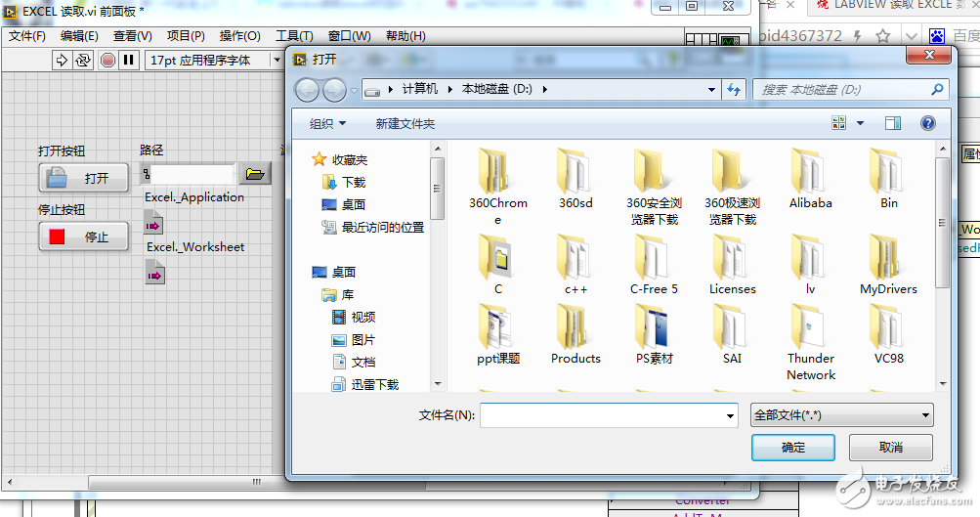Select the ppt课题 folder
The height and width of the screenshot is (517, 980).
coord(498,334)
